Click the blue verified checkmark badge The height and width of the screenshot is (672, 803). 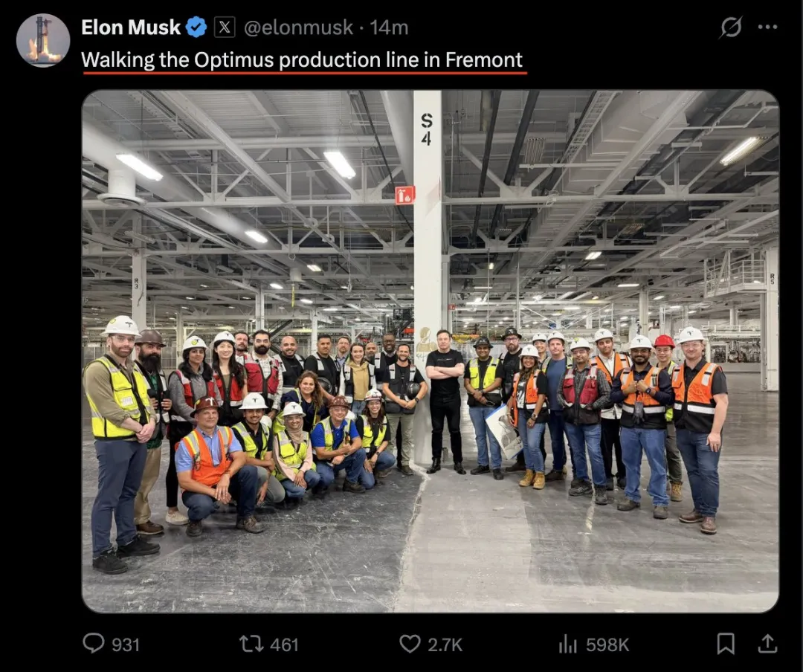pos(196,28)
